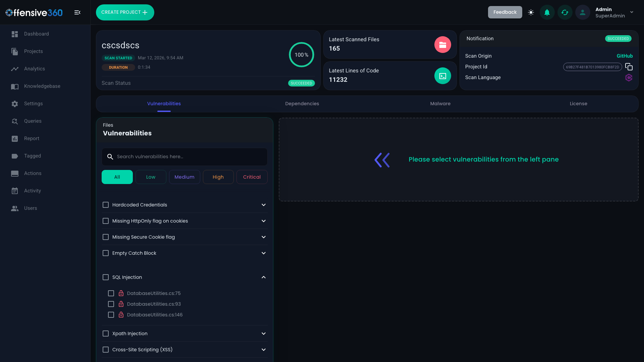Open the Admin account dropdown
Screen dimensions: 644x362
click(x=632, y=12)
